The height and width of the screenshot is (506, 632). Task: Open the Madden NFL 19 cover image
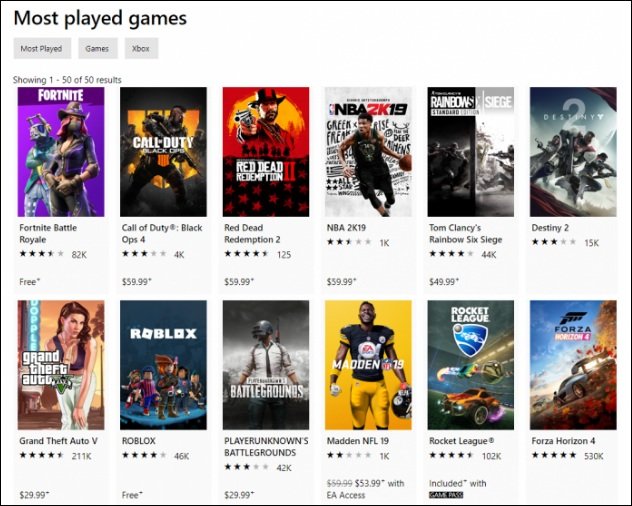(x=368, y=365)
